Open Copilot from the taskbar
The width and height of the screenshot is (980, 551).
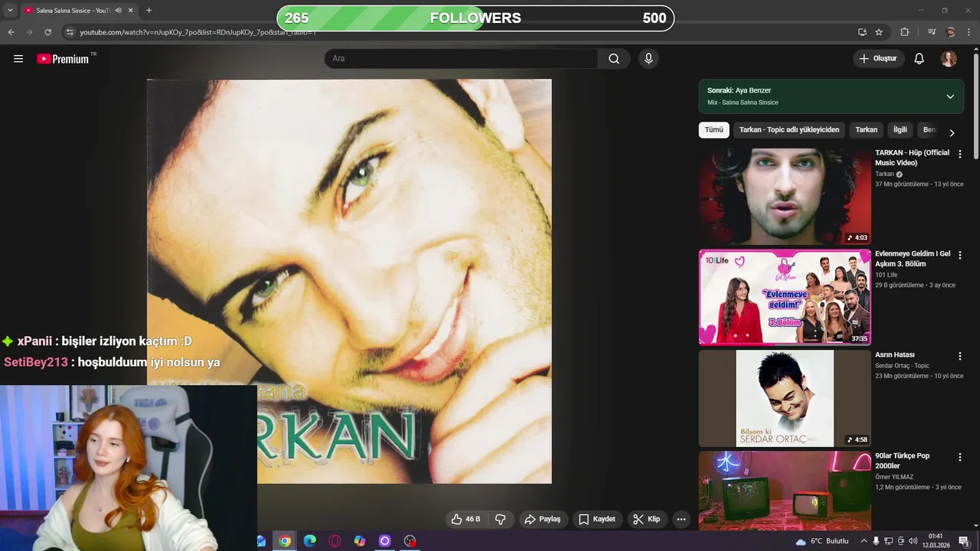point(360,541)
